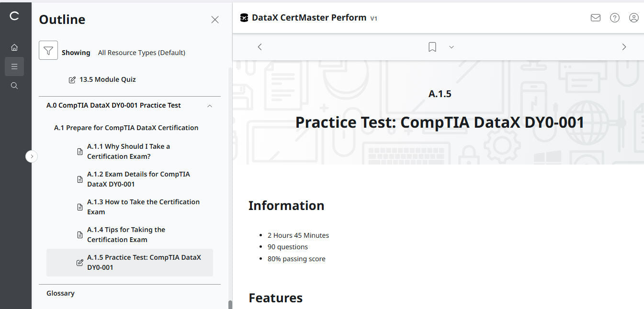Select A.1.2 Exam Details for CompTIA DataX
This screenshot has height=309, width=644.
[138, 179]
